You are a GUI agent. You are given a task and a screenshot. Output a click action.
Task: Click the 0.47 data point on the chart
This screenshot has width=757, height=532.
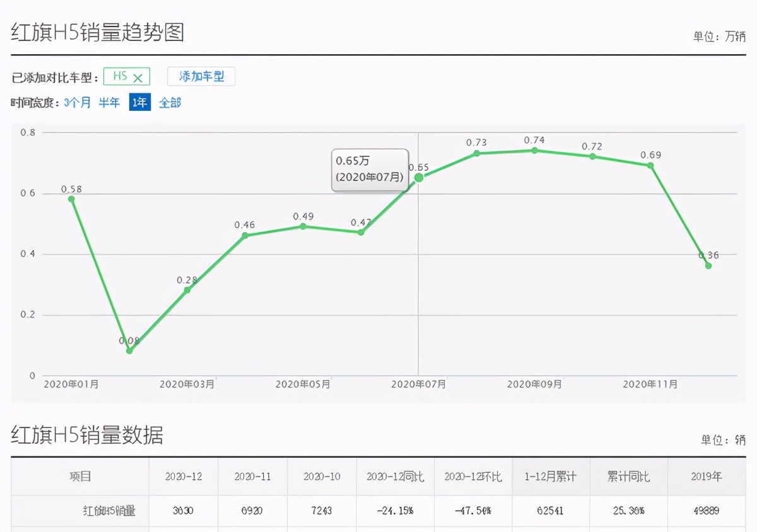[361, 233]
